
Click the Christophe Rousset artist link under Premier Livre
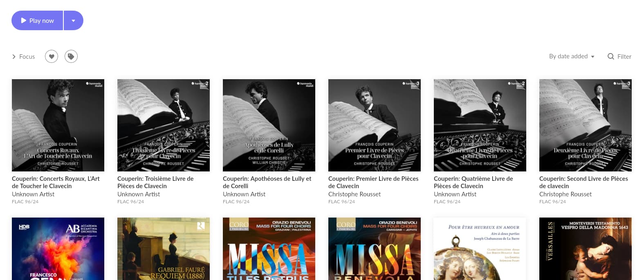click(355, 194)
